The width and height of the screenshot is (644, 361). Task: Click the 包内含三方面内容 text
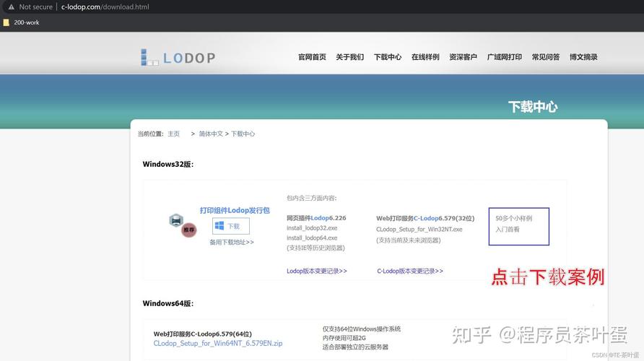pos(312,198)
